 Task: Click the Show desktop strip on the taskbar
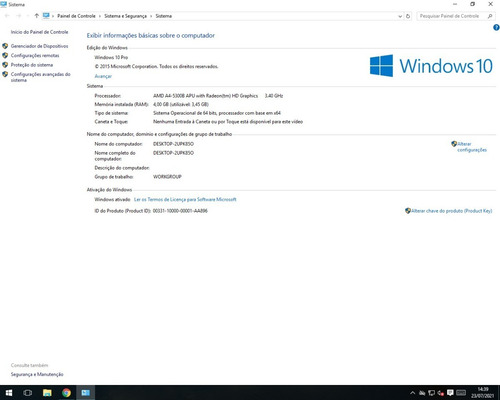click(499, 393)
